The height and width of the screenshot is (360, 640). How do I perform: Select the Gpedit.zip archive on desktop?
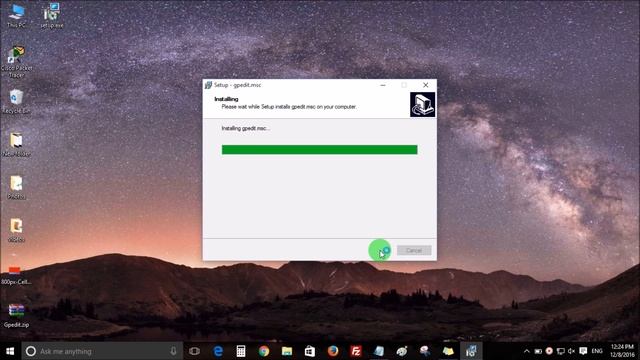(16, 316)
